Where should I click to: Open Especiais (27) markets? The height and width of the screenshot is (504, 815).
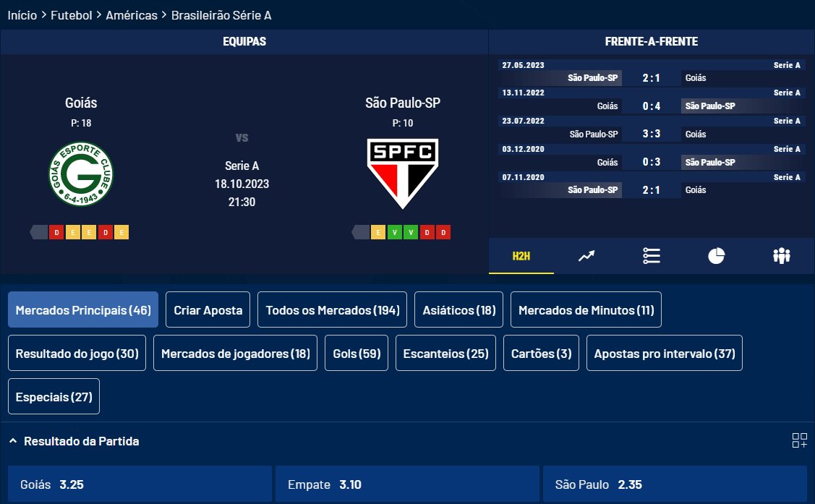54,397
